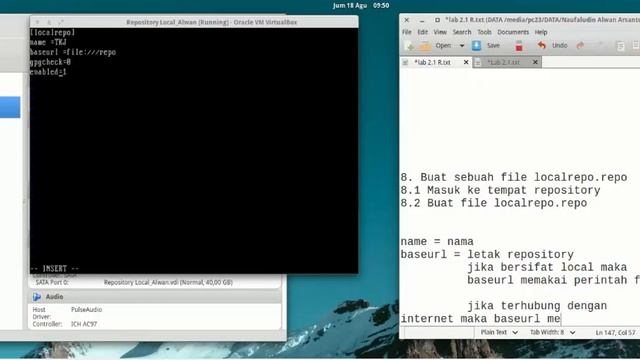Click the red Print icon in editor toolbar

[x=519, y=46]
